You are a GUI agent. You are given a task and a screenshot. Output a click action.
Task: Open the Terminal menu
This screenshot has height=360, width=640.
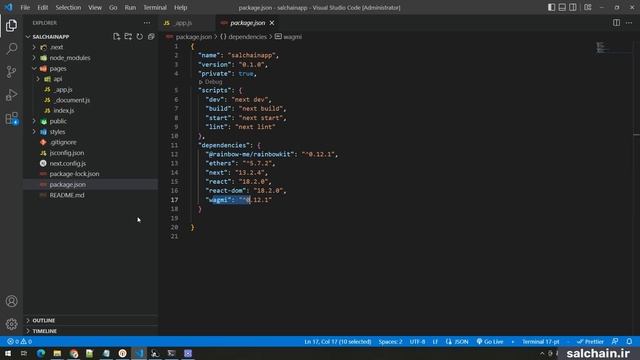click(155, 7)
